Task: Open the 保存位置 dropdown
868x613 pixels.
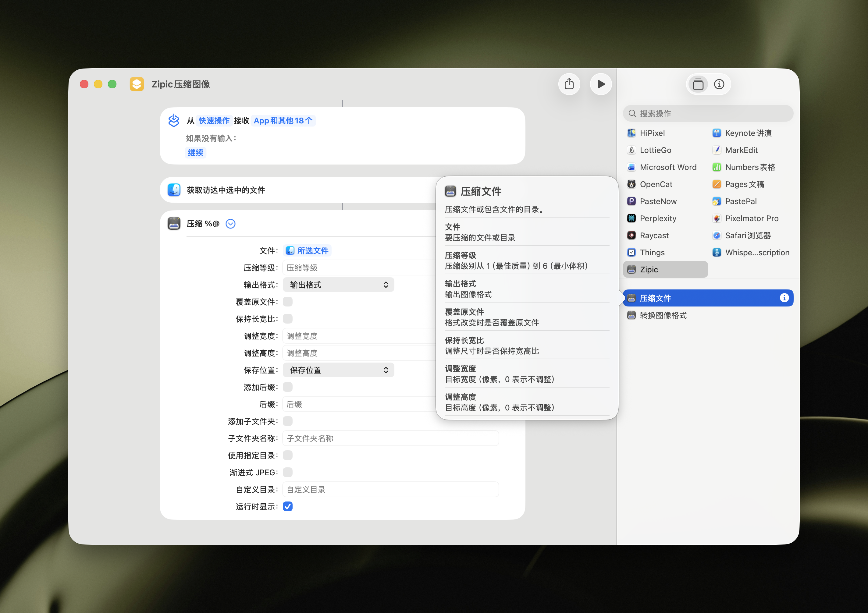Action: pos(338,370)
